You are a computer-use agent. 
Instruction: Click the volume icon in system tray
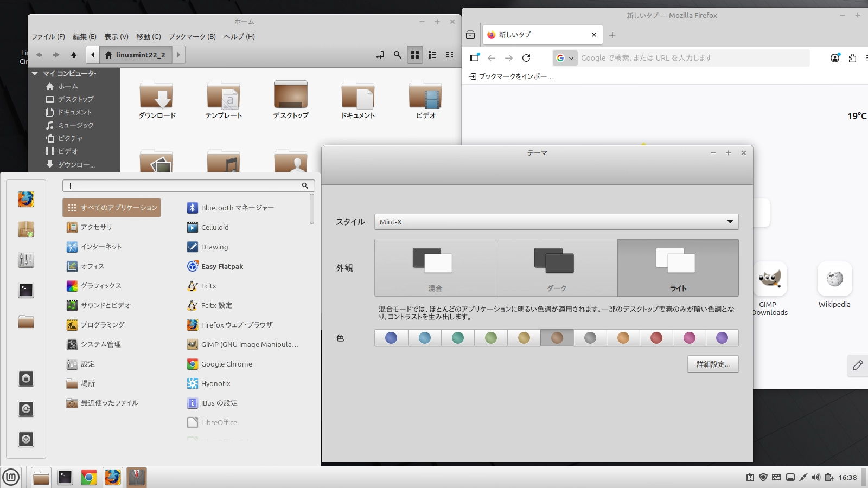point(816,477)
